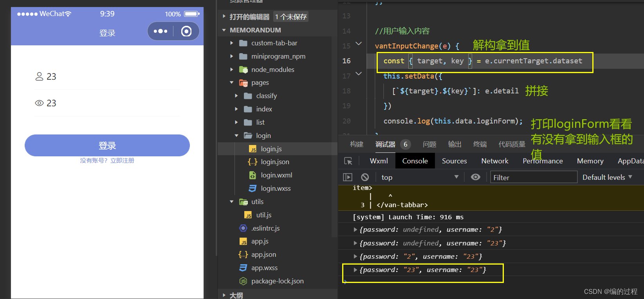This screenshot has width=644, height=299.
Task: Switch to the 代码质量 code quality tab
Action: 512,144
